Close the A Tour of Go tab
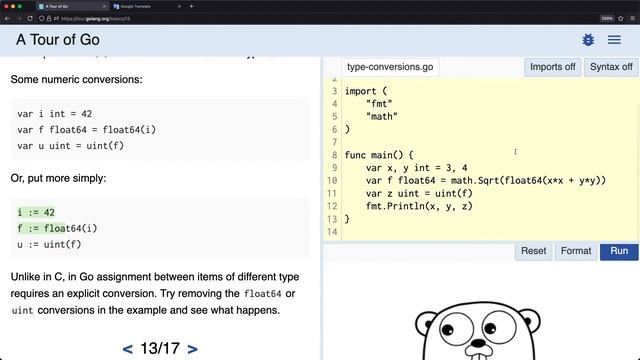The image size is (640, 360). (104, 7)
